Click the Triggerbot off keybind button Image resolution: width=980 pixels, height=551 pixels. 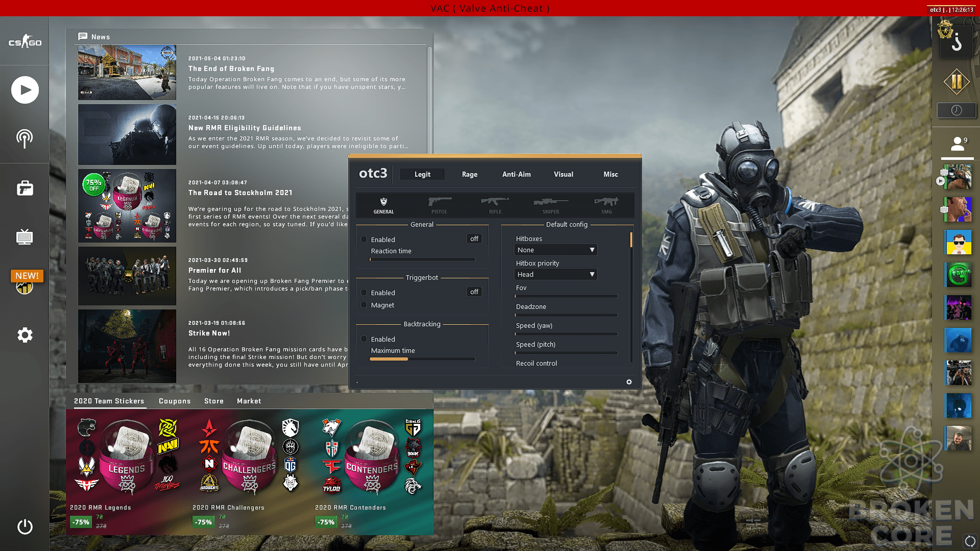[474, 292]
